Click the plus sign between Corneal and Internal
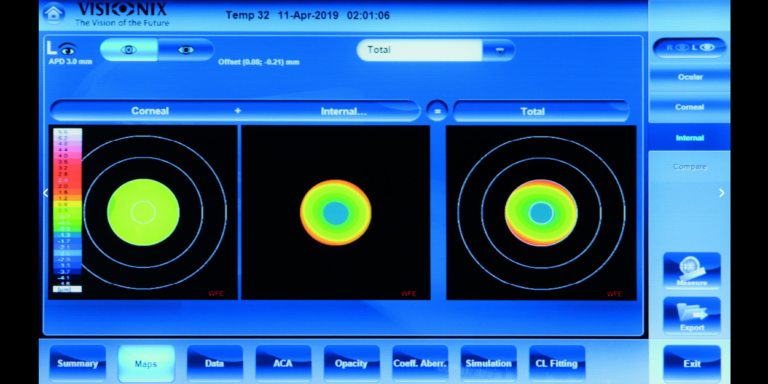Viewport: 768px width, 384px height. coord(238,111)
